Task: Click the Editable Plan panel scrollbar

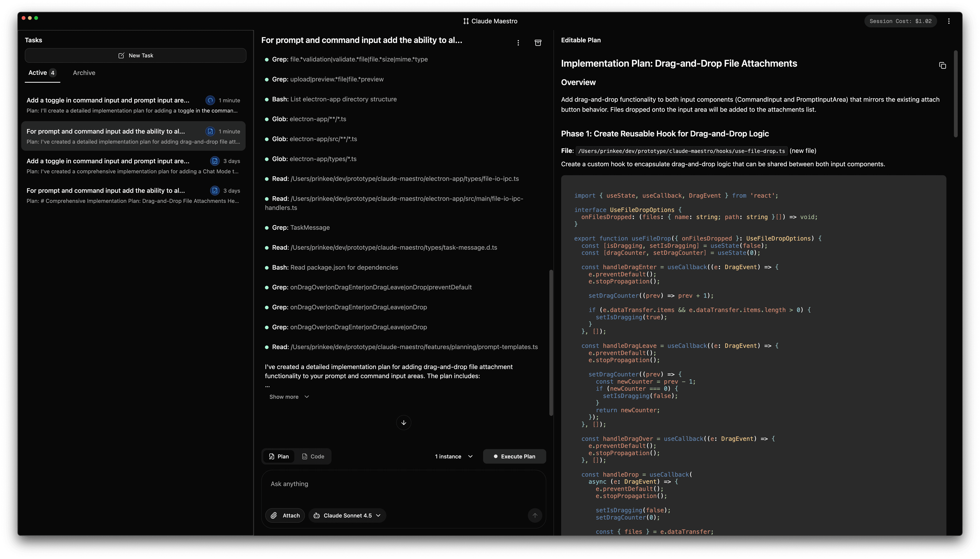Action: pos(955,93)
